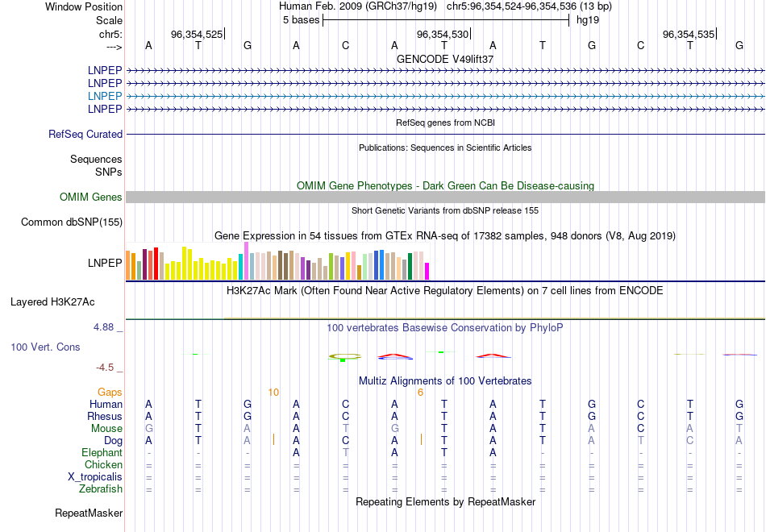Open the OMIM Genes track label

[91, 197]
